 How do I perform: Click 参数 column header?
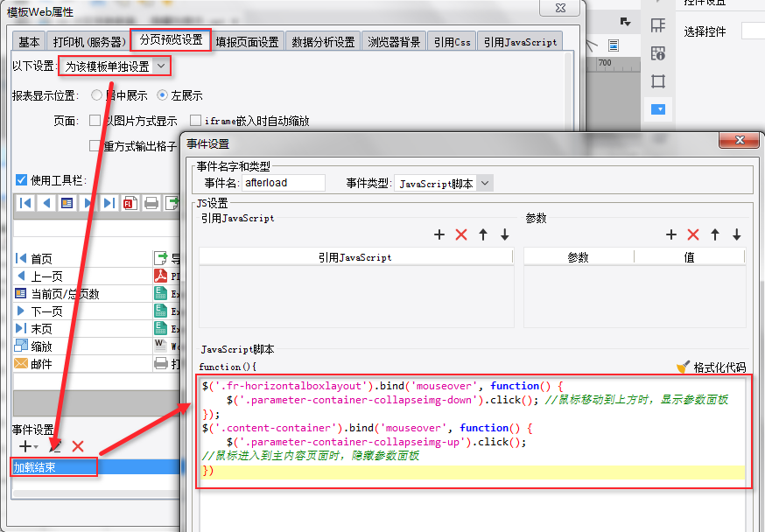579,257
